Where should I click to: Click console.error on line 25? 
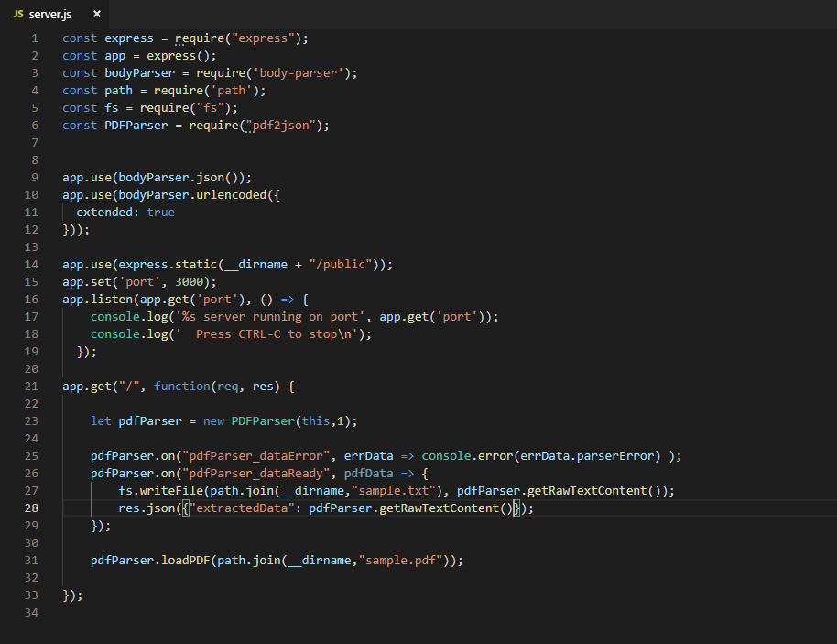[x=467, y=456]
